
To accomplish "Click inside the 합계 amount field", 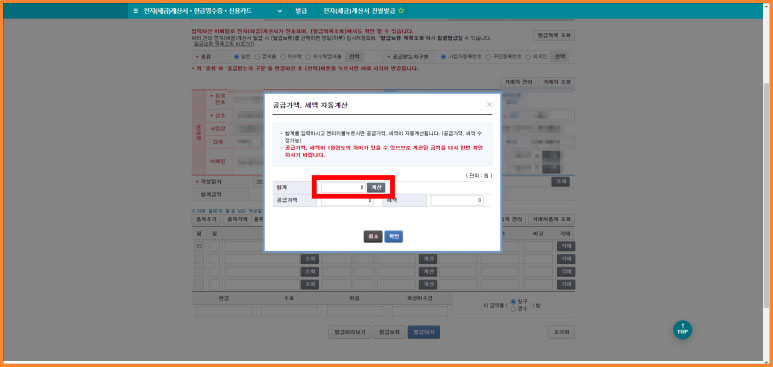I will pos(343,187).
